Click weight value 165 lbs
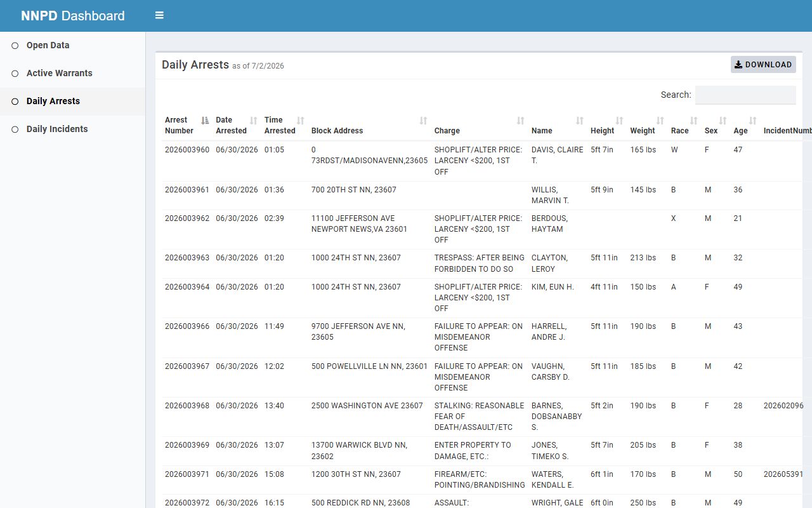Viewport: 812px width, 508px height. coord(643,150)
